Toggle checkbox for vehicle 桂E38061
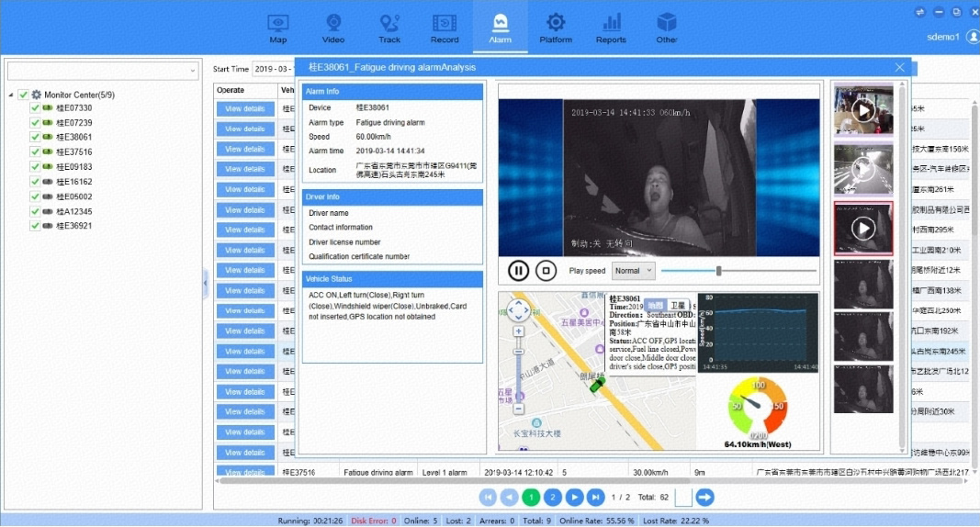Screen dimensions: 980x527 (x=35, y=137)
